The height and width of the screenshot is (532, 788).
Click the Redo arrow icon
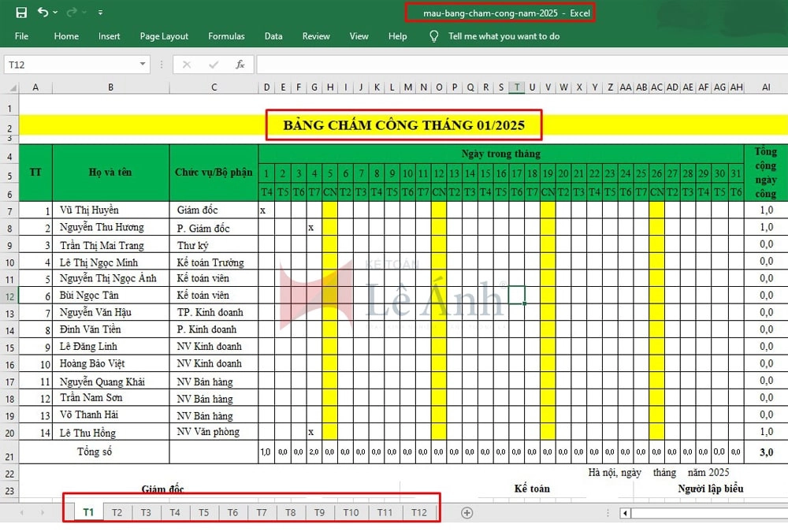point(72,13)
